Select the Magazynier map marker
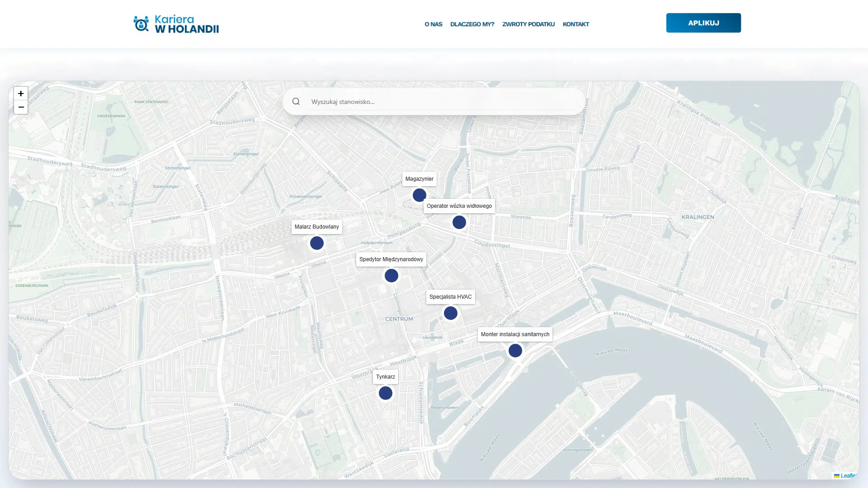The image size is (868, 488). [420, 195]
